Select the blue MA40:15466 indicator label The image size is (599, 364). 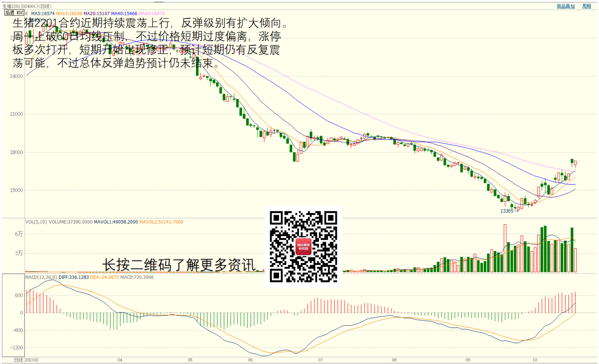pyautogui.click(x=124, y=14)
